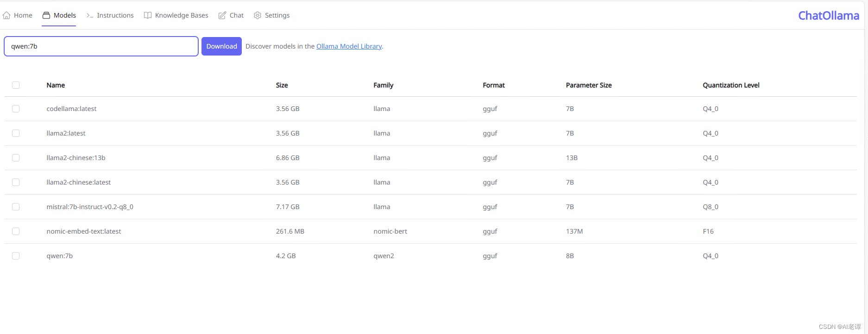Click the Format column header
The width and height of the screenshot is (868, 334).
[x=494, y=85]
